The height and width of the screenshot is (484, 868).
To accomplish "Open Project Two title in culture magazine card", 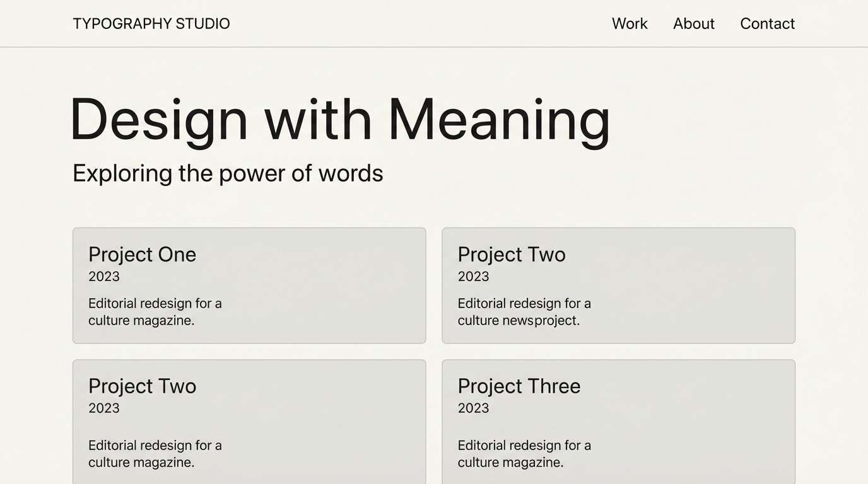I will pos(142,386).
